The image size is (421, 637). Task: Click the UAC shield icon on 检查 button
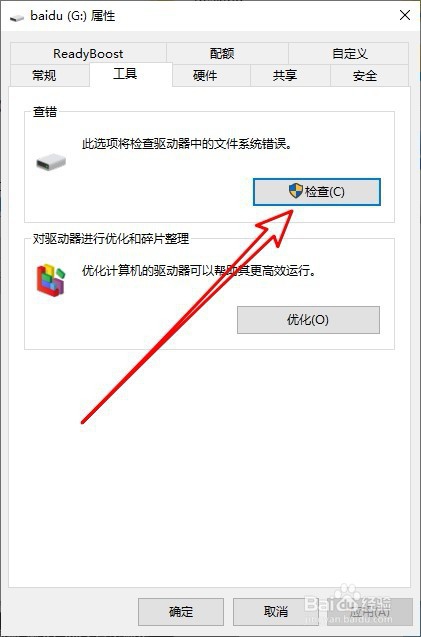[296, 191]
